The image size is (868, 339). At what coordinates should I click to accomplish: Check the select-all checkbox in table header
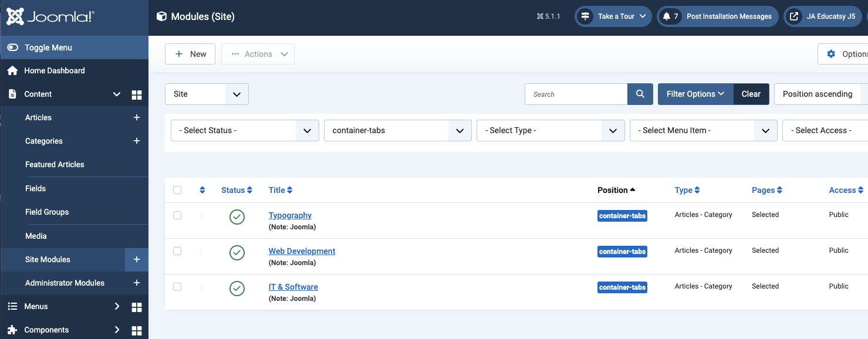pos(177,190)
